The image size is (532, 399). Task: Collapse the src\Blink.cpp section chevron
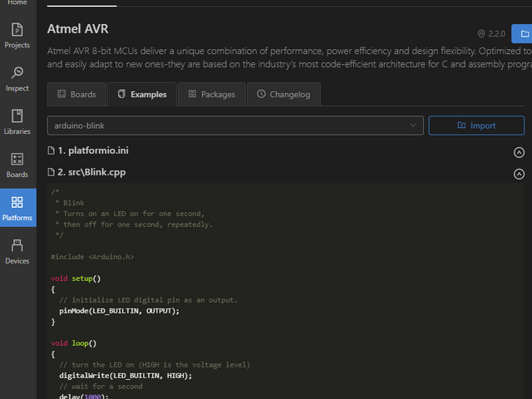pos(519,174)
